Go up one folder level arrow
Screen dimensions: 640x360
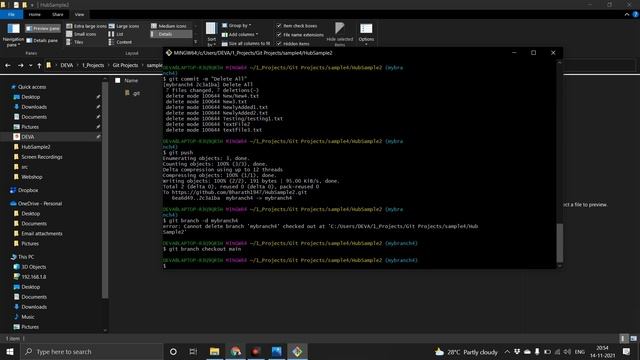click(x=39, y=65)
